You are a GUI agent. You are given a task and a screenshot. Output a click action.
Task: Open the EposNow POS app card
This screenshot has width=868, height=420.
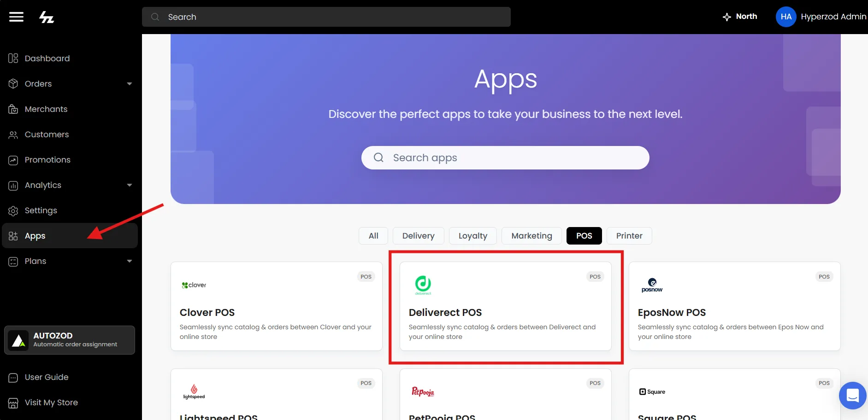[x=735, y=306]
